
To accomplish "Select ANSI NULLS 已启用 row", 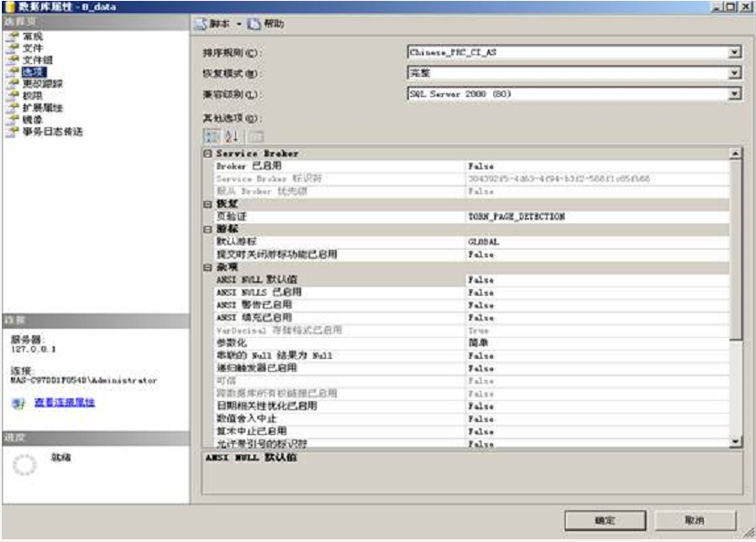I will (471, 292).
